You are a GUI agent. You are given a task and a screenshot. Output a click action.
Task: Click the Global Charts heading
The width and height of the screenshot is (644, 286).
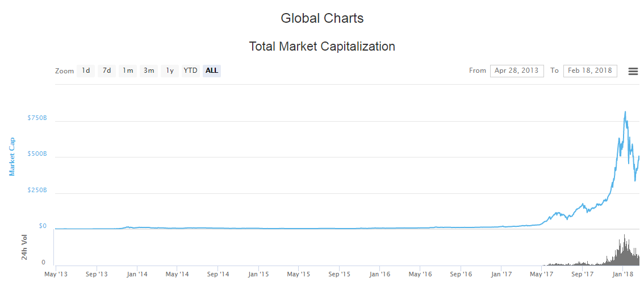click(x=322, y=18)
